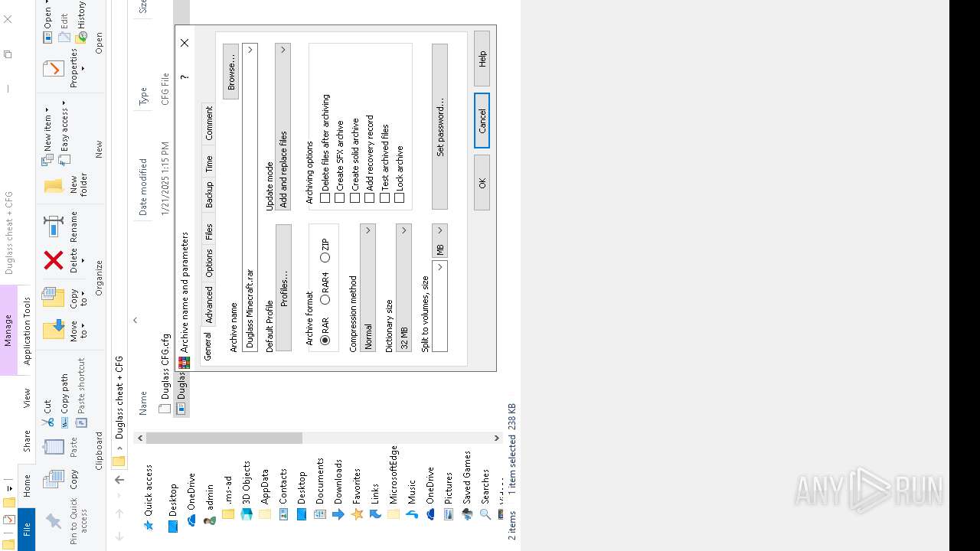Open the Dictionary size dropdown
Viewport: 980px width, 551px height.
[403, 288]
